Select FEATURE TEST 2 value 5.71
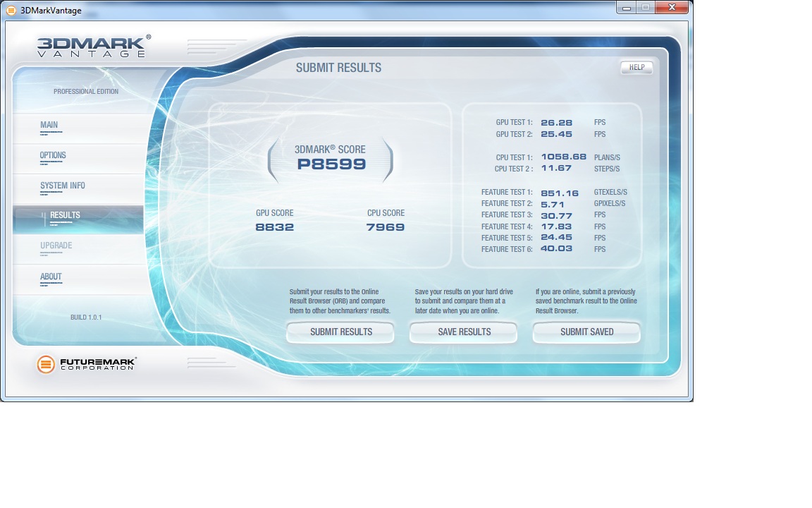 (553, 205)
